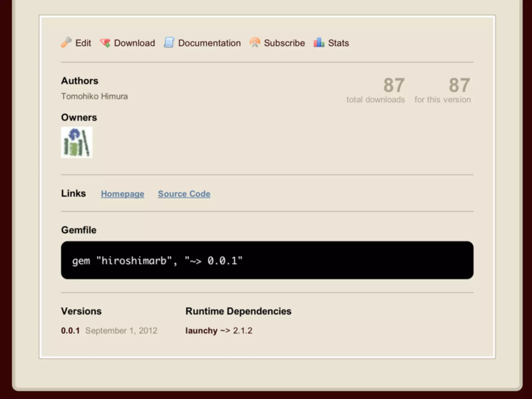Open version 0.0.1 link
Viewport: 532px width, 399px height.
70,331
